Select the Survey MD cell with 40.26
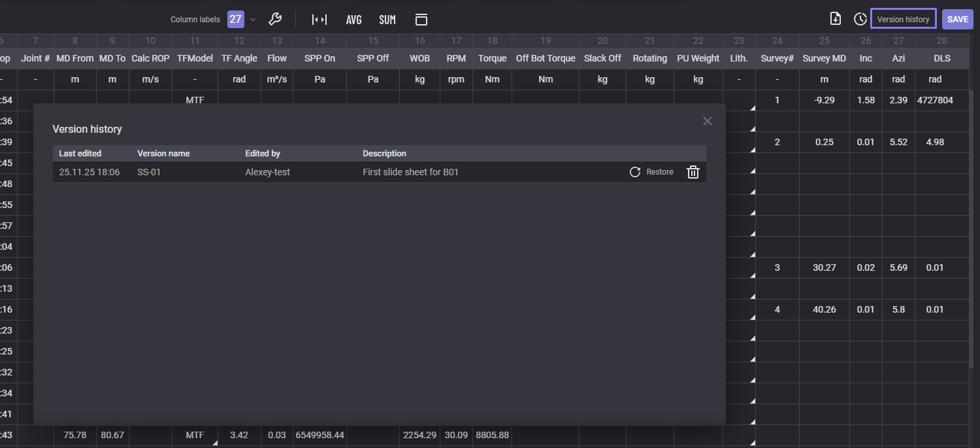The width and height of the screenshot is (980, 448). pyautogui.click(x=824, y=309)
